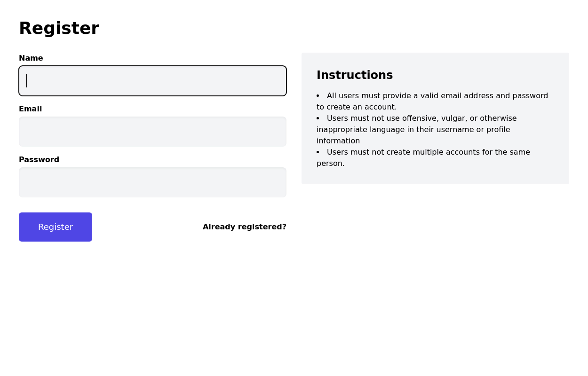Click the blinking text cursor in Name field
The height and width of the screenshot is (376, 588).
(x=27, y=81)
